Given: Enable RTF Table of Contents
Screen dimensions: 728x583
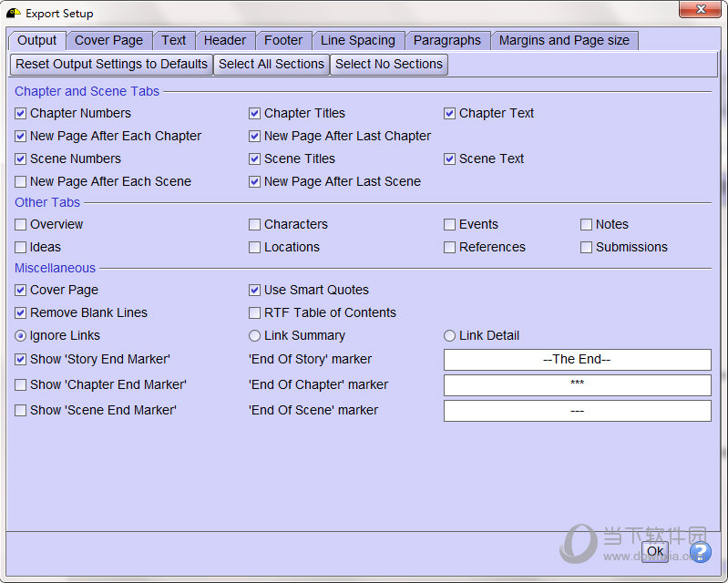Looking at the screenshot, I should [254, 312].
